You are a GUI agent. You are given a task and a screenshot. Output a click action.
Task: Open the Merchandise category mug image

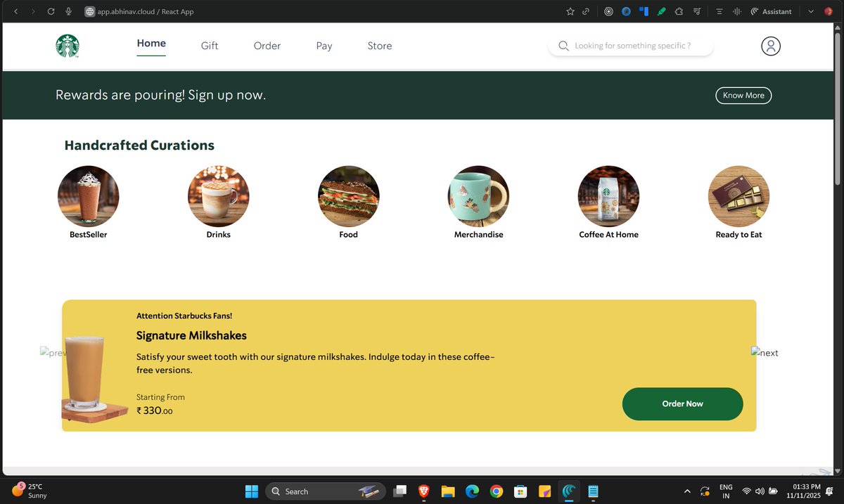coord(479,196)
